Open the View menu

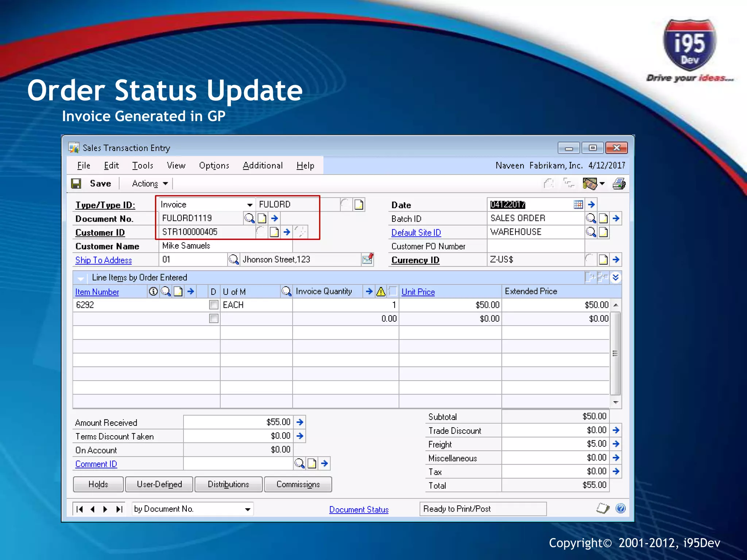click(x=176, y=166)
